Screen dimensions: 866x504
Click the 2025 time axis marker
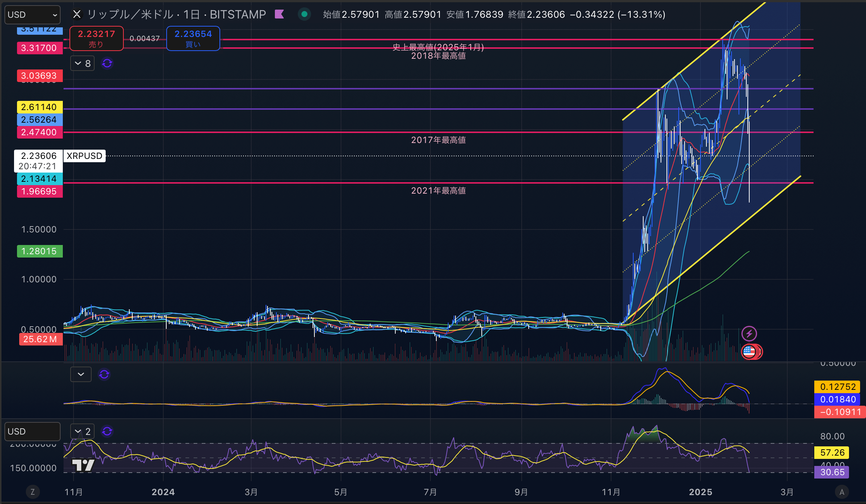[700, 492]
